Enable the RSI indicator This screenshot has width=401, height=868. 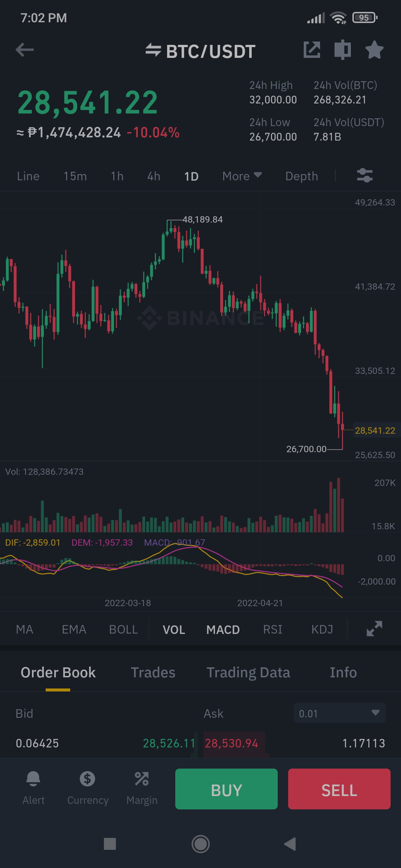(273, 629)
